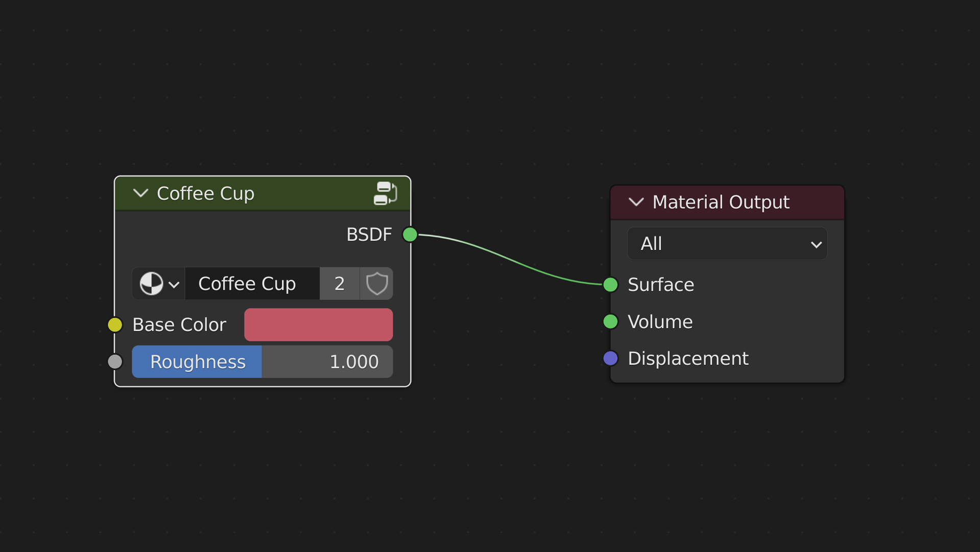Select the Coffee Cup node by its header title
980x552 pixels.
(205, 194)
